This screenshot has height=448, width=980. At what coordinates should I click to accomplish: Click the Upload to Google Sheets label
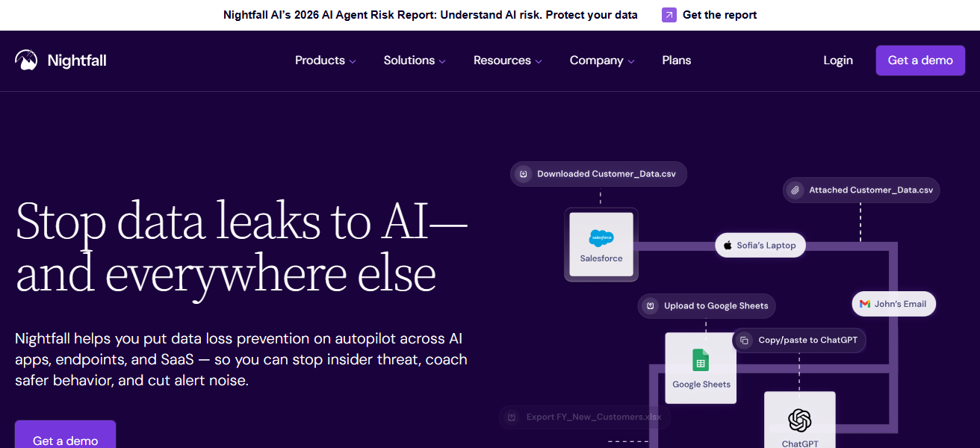point(716,305)
